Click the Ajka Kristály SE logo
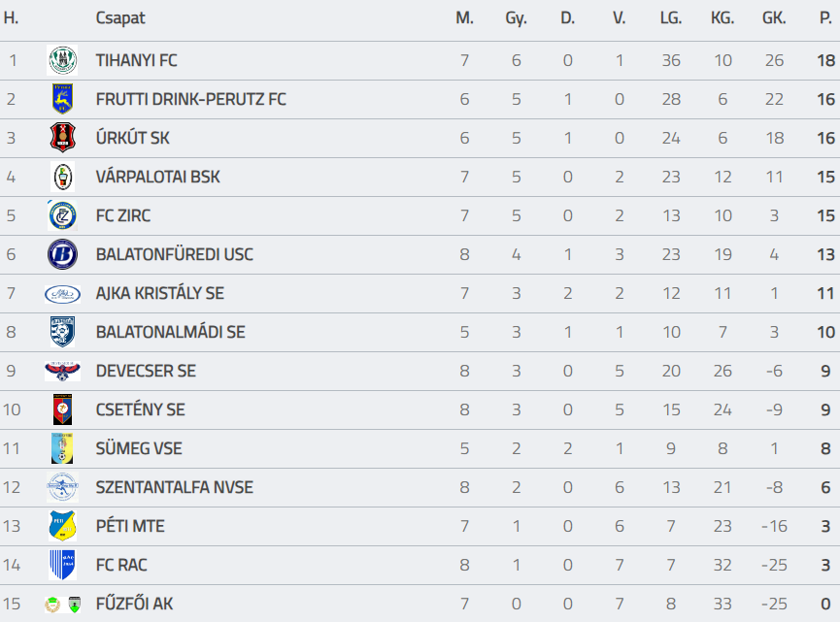The height and width of the screenshot is (622, 840). pos(62,293)
